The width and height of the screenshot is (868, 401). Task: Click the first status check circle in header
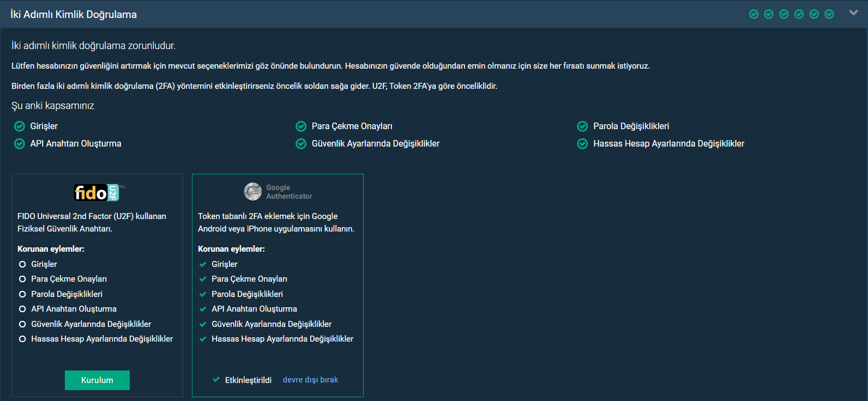[x=754, y=14]
